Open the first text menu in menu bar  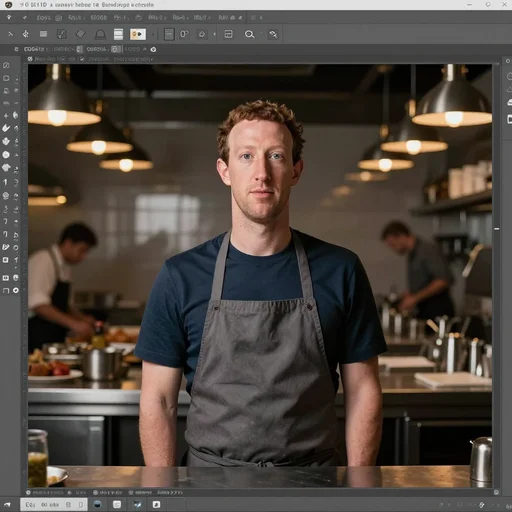coord(44,18)
